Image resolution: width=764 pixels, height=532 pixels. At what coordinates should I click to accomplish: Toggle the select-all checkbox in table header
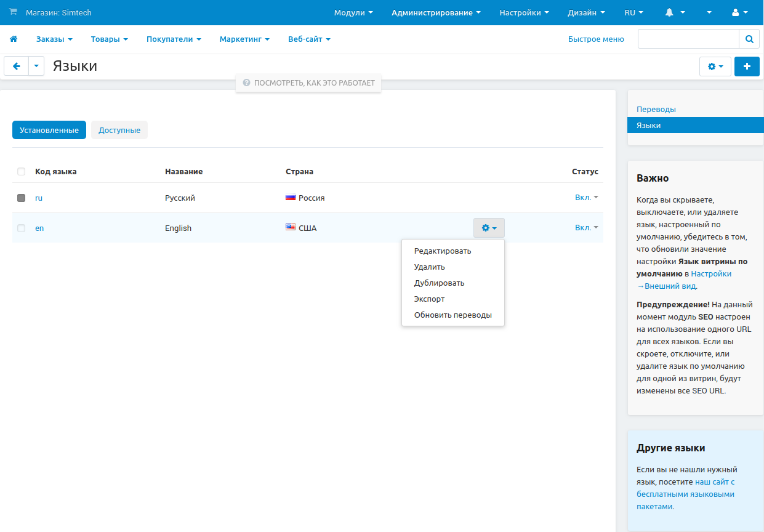point(22,172)
